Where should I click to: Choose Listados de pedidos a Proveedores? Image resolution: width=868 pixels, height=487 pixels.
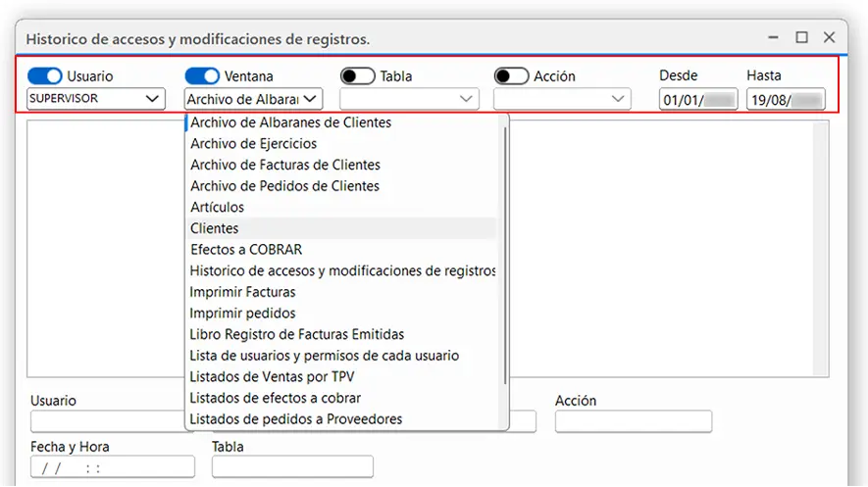pyautogui.click(x=342, y=419)
